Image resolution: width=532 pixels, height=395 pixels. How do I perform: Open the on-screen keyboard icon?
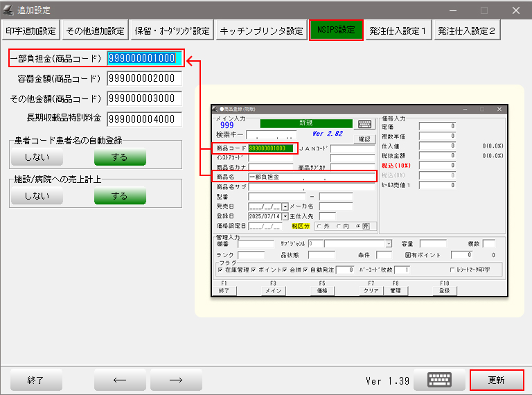[x=441, y=380]
